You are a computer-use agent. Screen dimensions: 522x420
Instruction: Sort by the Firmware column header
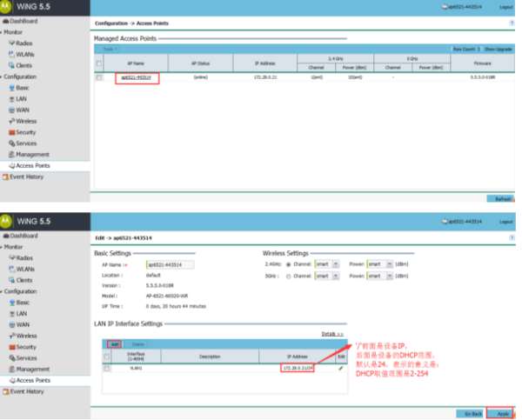point(482,63)
